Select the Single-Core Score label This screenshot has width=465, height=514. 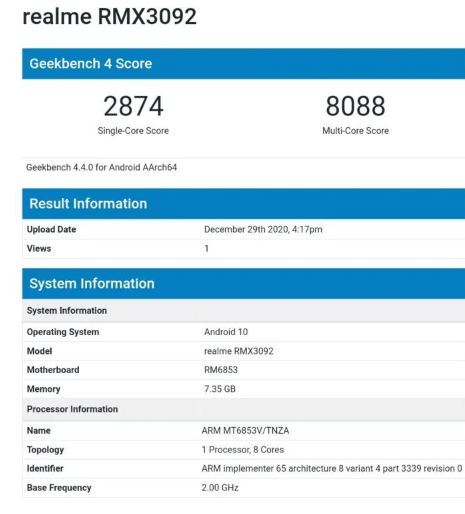coord(133,131)
